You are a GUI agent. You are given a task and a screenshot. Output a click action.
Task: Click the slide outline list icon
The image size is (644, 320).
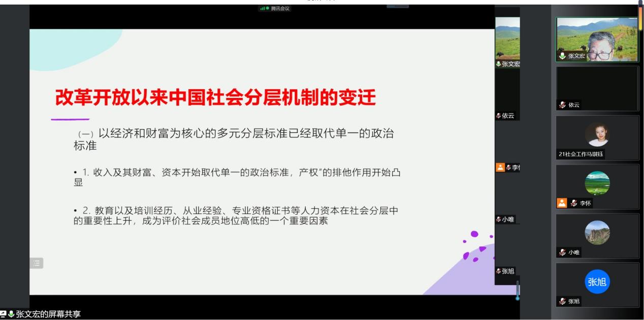tap(37, 263)
